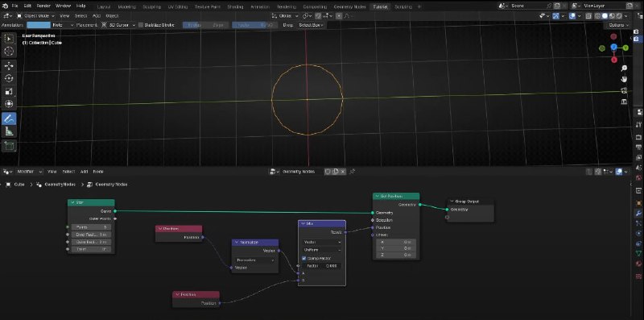
Task: Click the zoom magnifier icon in the viewport
Action: click(624, 69)
